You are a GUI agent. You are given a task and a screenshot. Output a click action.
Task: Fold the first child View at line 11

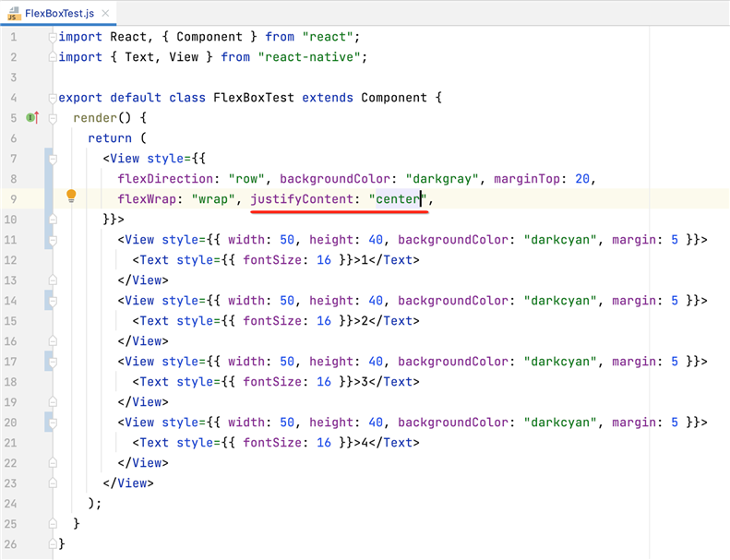(x=53, y=240)
